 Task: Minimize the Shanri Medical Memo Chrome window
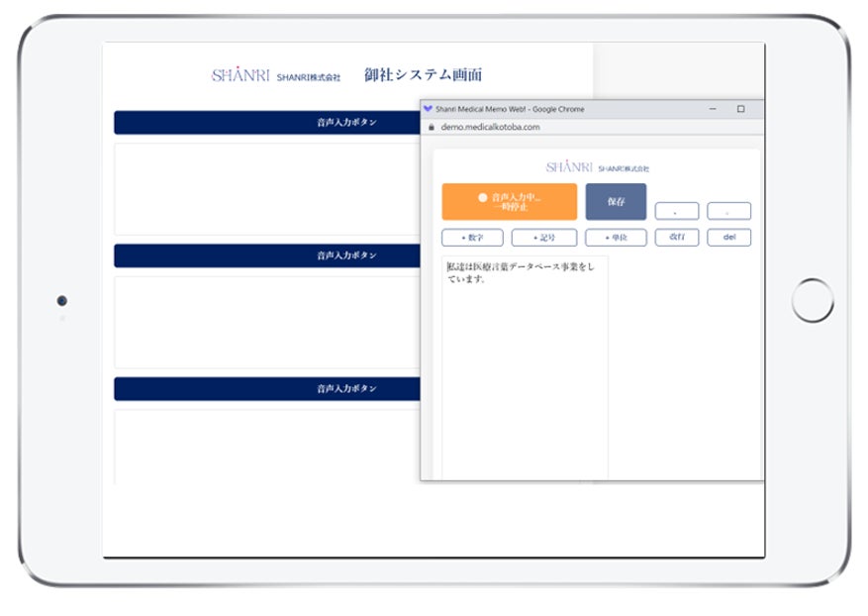[x=713, y=109]
